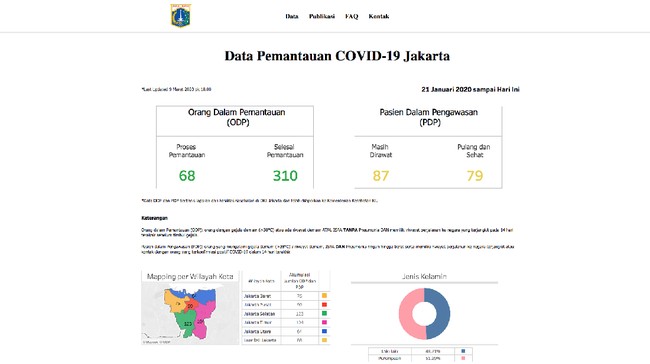Click the orange Jakarta Barat map region
Image resolution: width=650 pixels, height=364 pixels.
pos(175,301)
